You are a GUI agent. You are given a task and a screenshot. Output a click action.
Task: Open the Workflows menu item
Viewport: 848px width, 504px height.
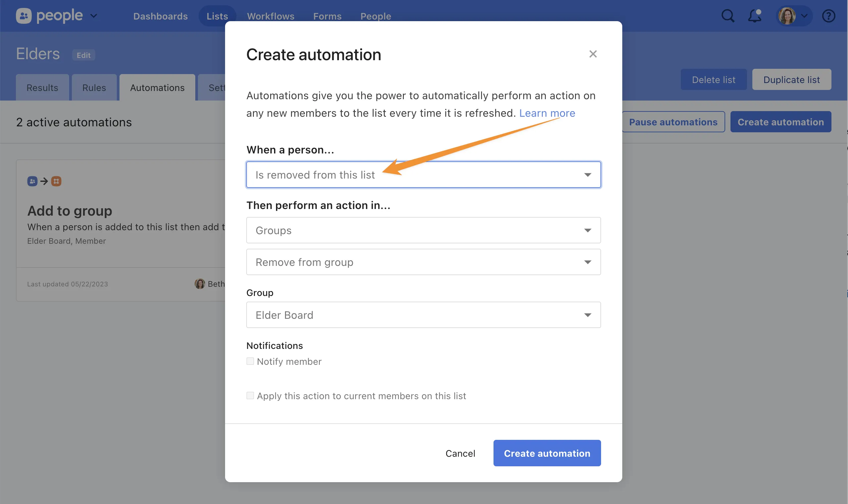pyautogui.click(x=270, y=16)
